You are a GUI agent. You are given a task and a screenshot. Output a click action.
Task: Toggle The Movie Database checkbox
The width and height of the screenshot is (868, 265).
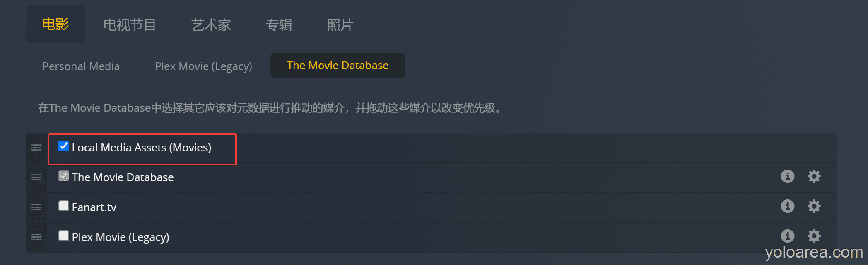64,176
